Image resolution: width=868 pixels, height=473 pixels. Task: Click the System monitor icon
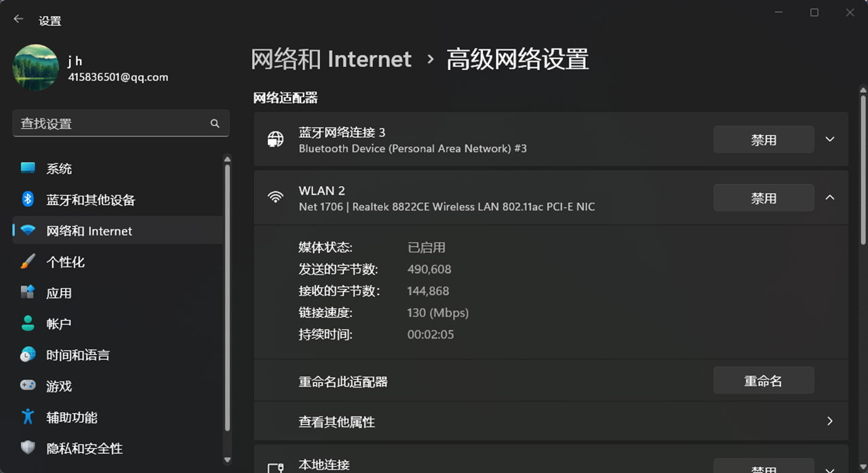(28, 168)
